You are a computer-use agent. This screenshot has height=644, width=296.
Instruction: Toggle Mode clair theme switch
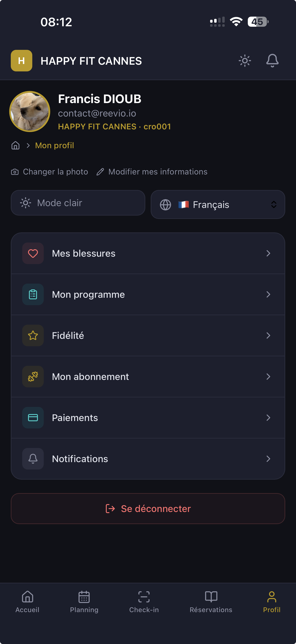click(x=78, y=203)
